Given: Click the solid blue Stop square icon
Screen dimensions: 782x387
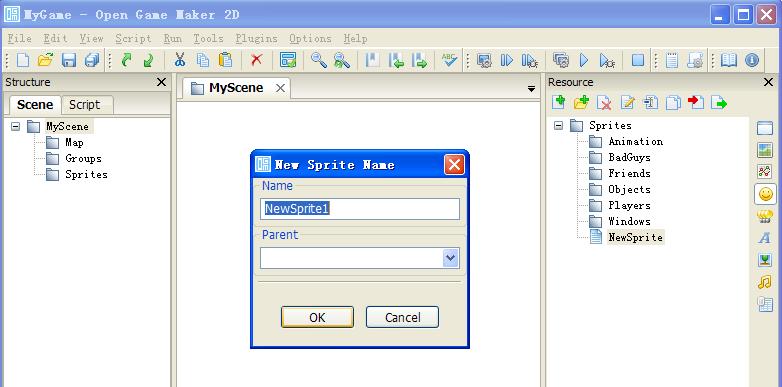Looking at the screenshot, I should 637,60.
